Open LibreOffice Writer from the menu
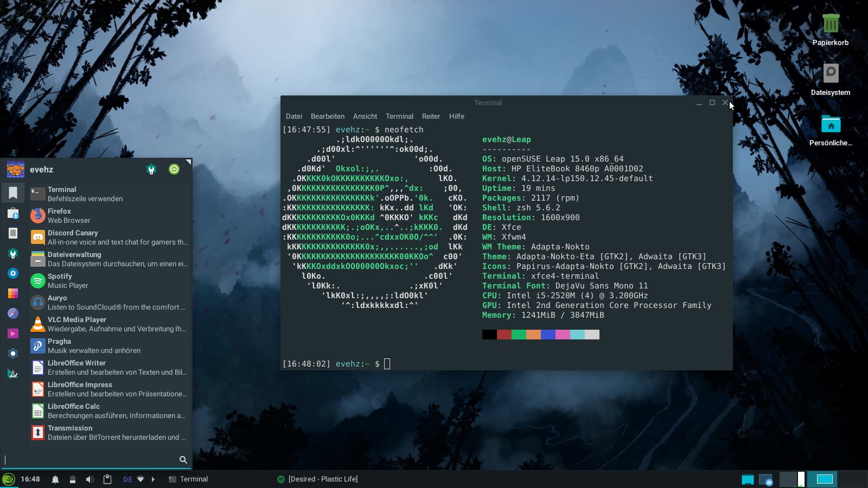The height and width of the screenshot is (488, 868). 110,368
